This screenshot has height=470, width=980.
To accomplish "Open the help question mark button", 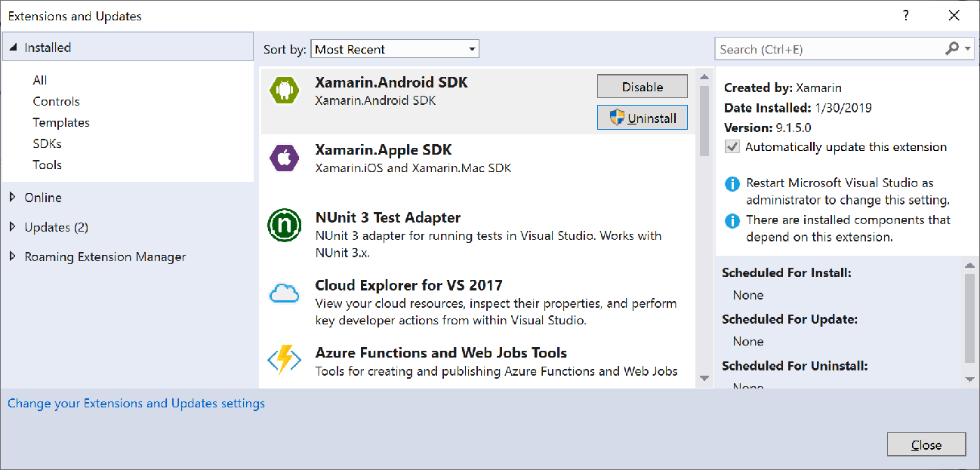I will [x=906, y=16].
